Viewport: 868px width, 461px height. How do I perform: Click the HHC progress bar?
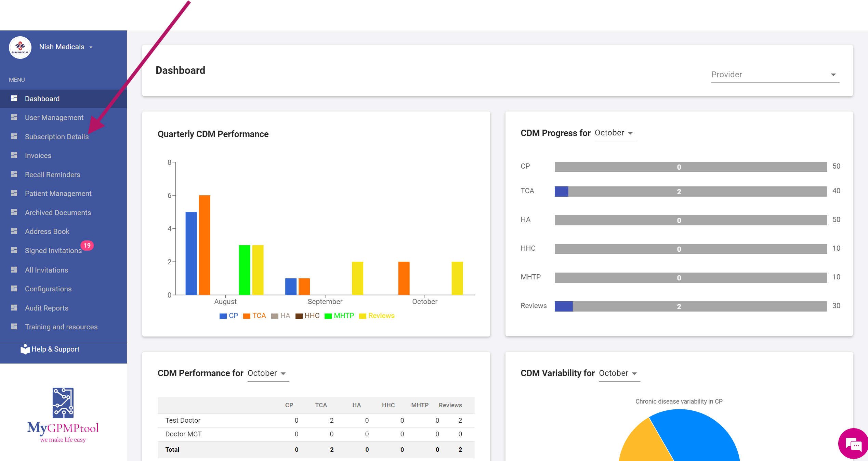pos(691,249)
